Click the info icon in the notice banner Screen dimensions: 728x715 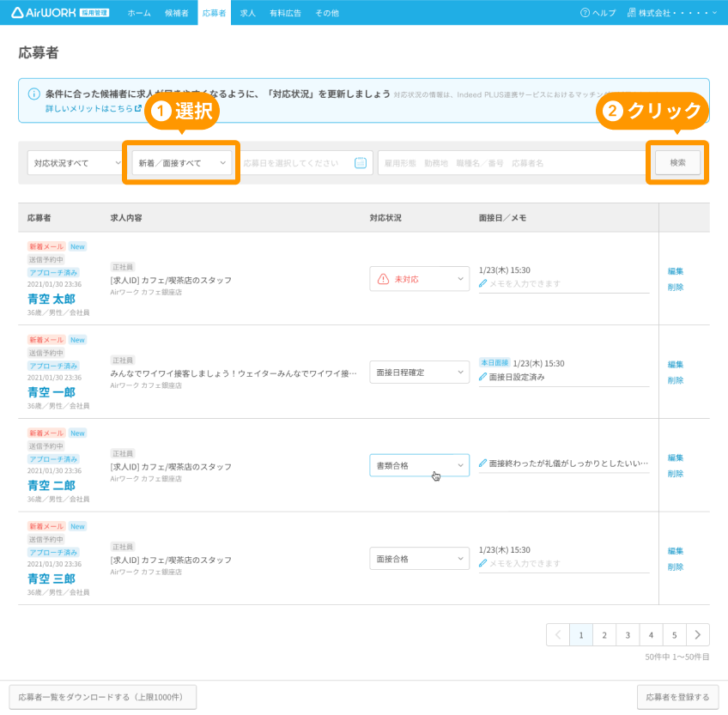pyautogui.click(x=33, y=94)
